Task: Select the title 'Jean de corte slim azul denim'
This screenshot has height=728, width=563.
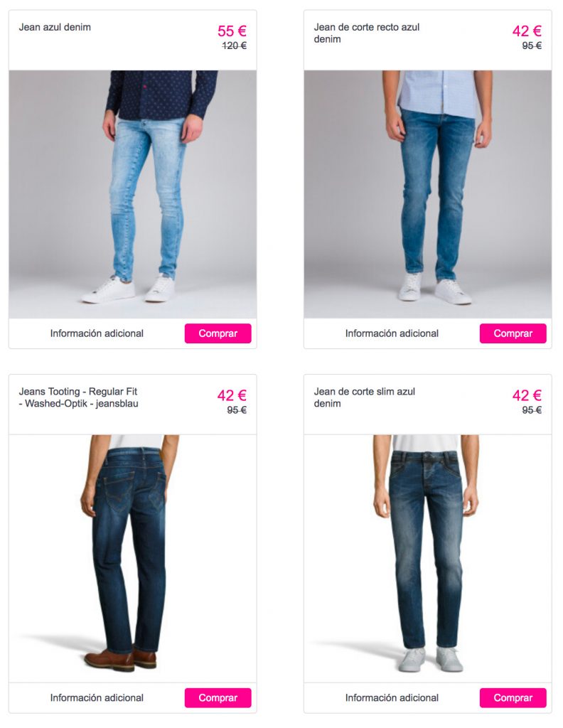Action: coord(365,397)
